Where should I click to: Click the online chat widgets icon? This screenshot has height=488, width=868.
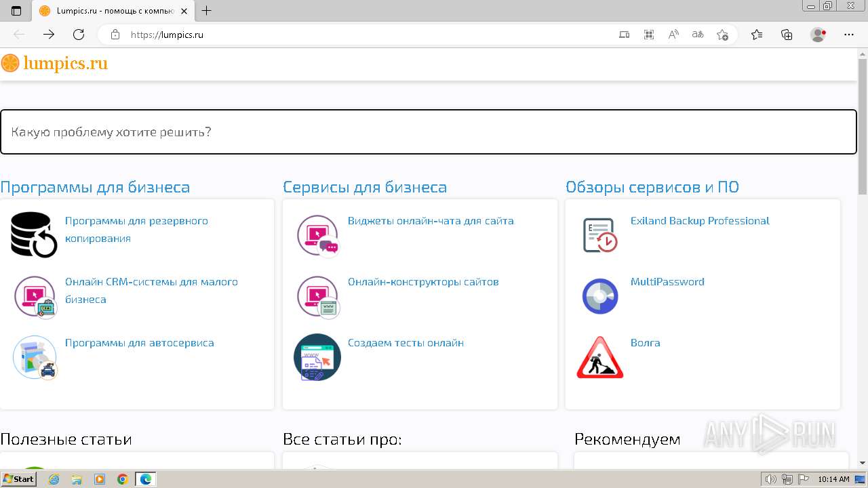pyautogui.click(x=317, y=236)
